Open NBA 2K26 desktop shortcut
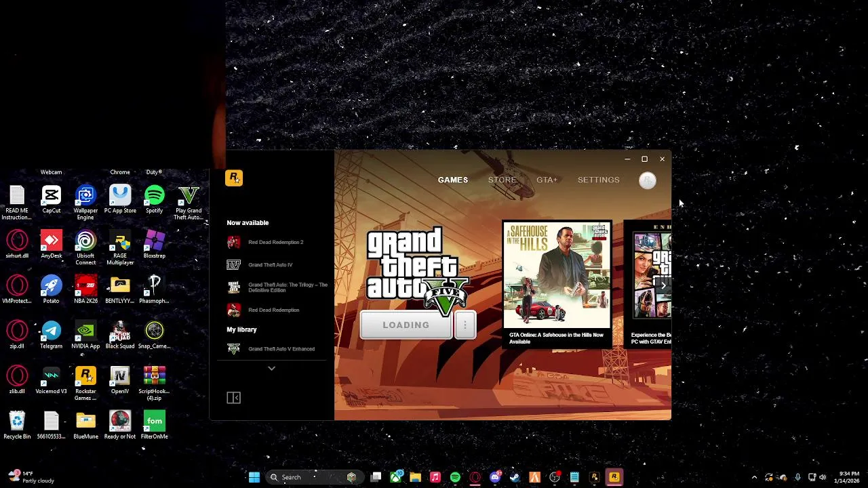This screenshot has height=488, width=868. [x=85, y=289]
